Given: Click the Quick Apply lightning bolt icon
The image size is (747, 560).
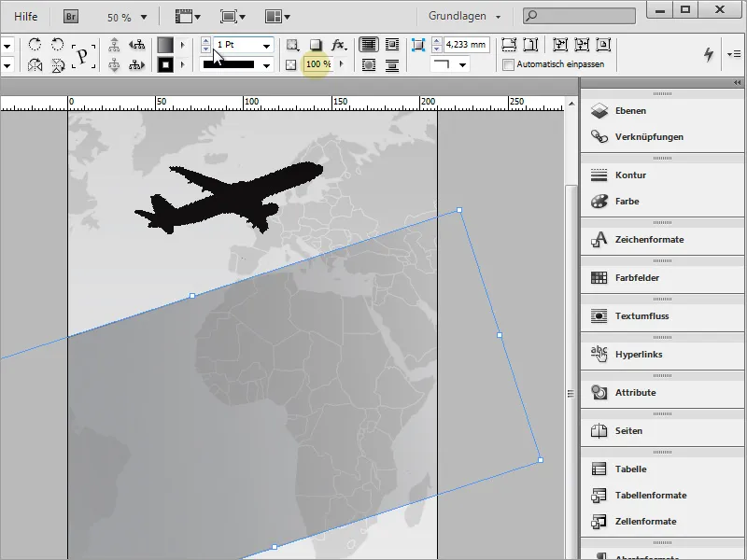Looking at the screenshot, I should 708,55.
